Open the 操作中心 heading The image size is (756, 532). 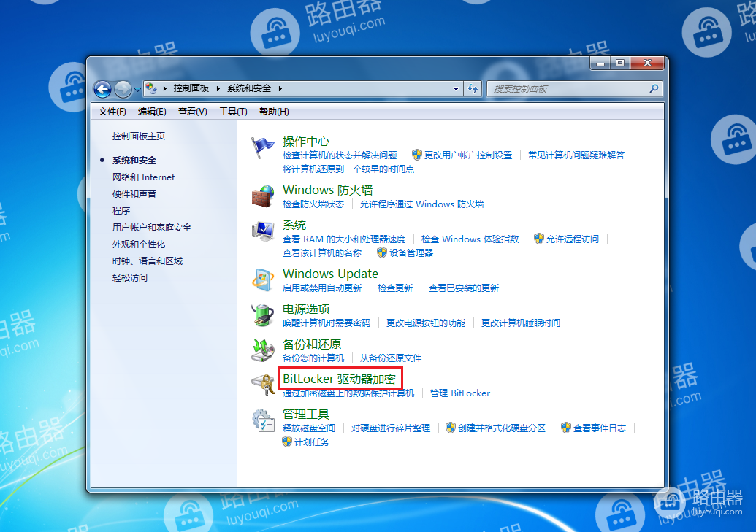point(305,141)
